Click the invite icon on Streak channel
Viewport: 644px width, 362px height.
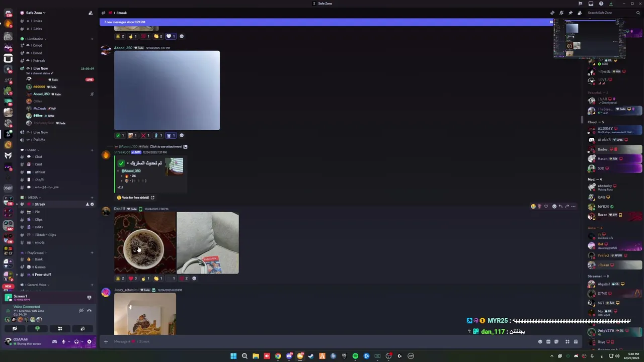[87, 204]
